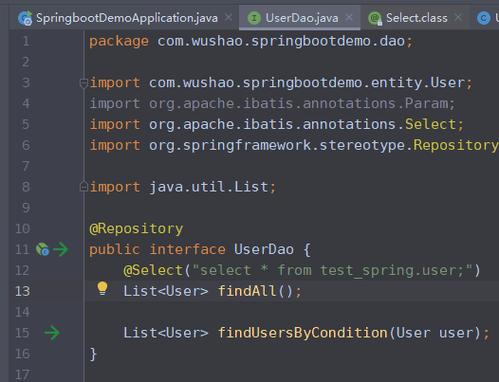The image size is (499, 382).
Task: Click the closing brace on line 16
Action: [x=93, y=354]
